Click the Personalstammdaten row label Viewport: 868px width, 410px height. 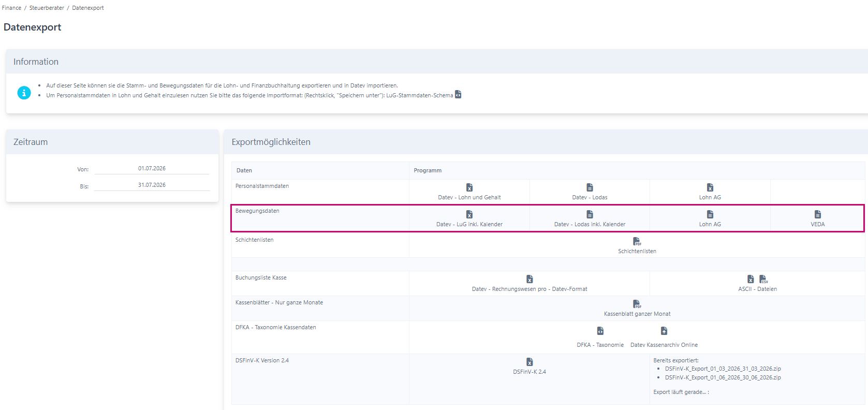tap(262, 186)
